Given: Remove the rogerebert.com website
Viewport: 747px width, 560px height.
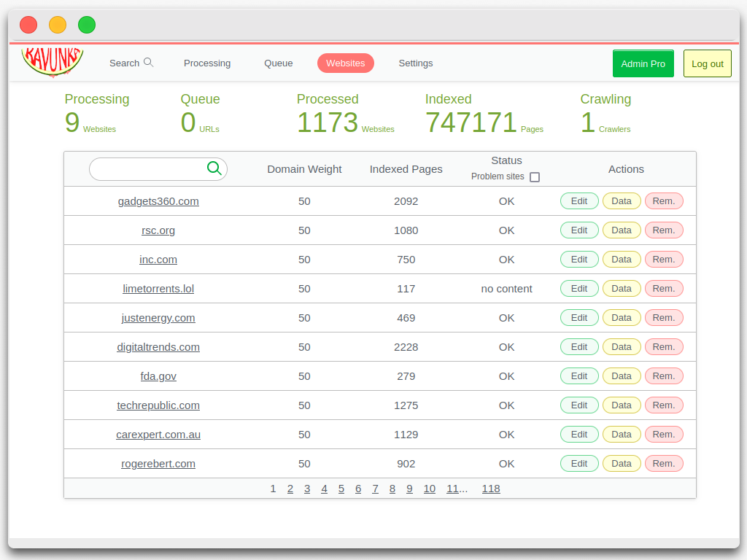Looking at the screenshot, I should (663, 464).
